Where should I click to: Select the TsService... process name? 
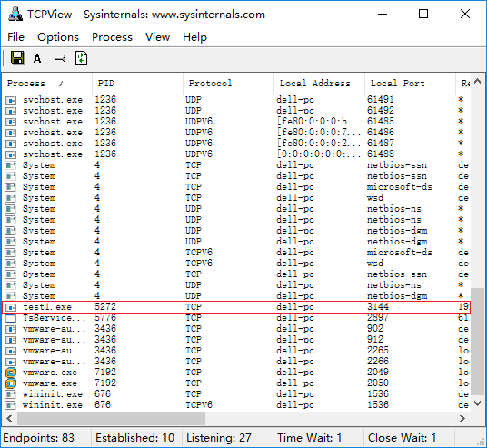[54, 318]
